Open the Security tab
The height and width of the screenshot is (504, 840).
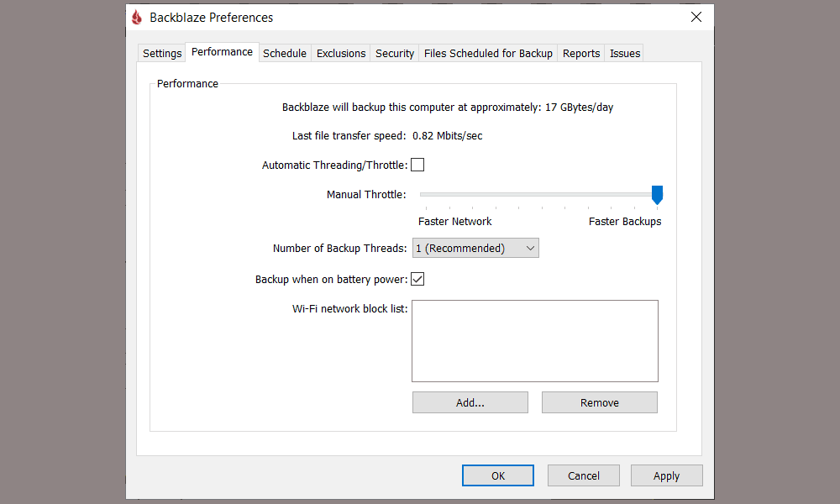(394, 53)
